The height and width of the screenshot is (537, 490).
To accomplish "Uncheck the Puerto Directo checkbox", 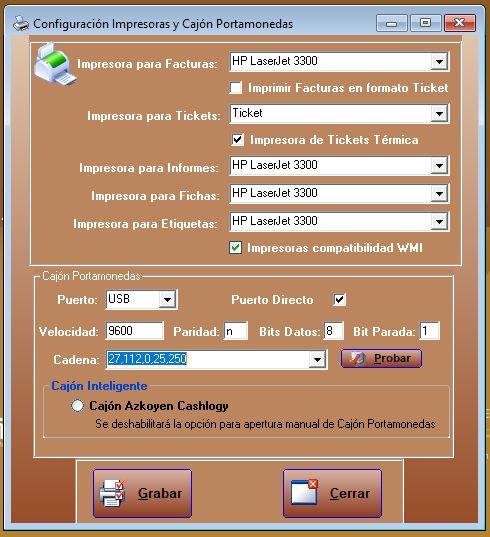I will [339, 299].
